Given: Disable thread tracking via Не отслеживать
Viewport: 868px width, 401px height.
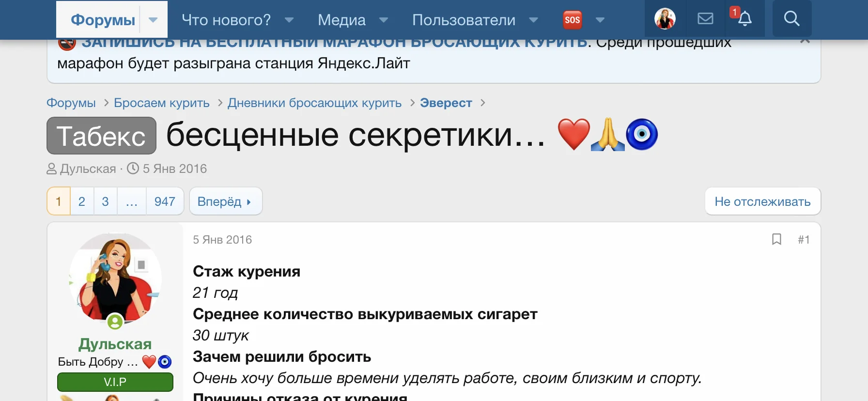Looking at the screenshot, I should pos(762,201).
